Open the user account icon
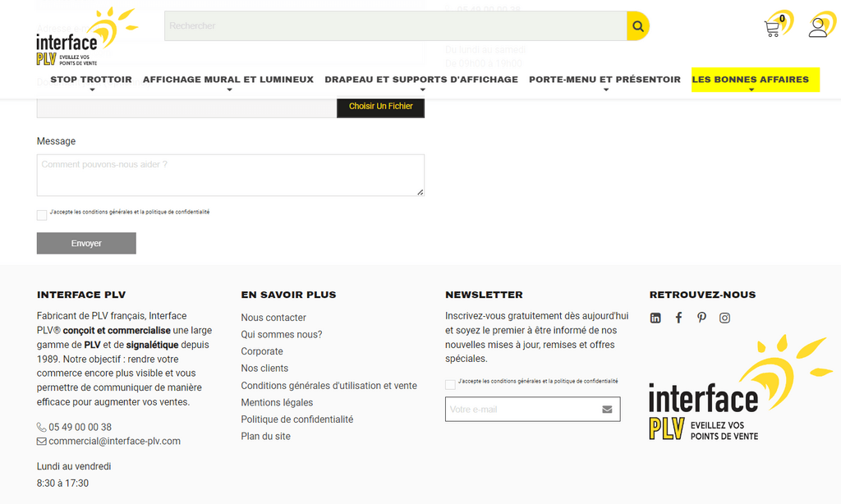Viewport: 841px width, 504px height. (818, 28)
